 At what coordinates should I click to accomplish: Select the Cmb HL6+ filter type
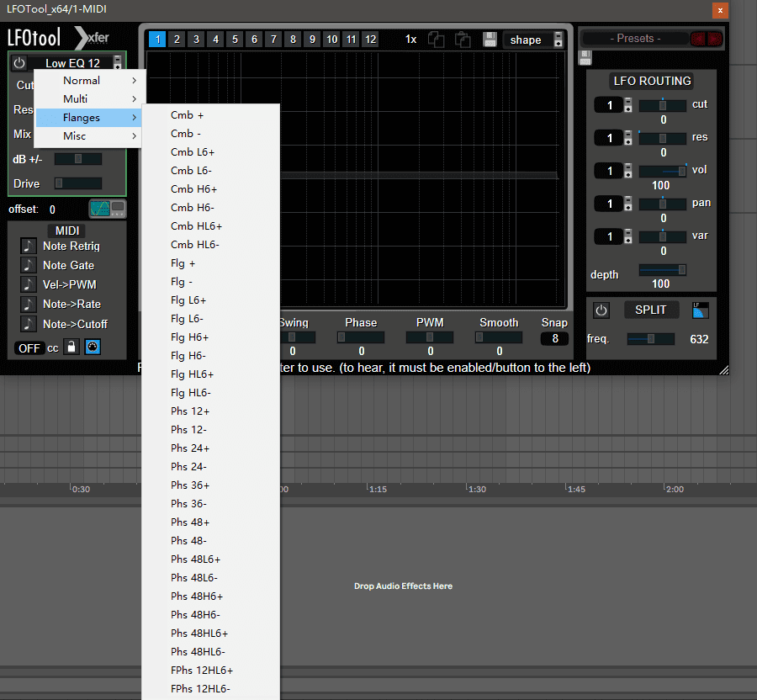tap(196, 226)
